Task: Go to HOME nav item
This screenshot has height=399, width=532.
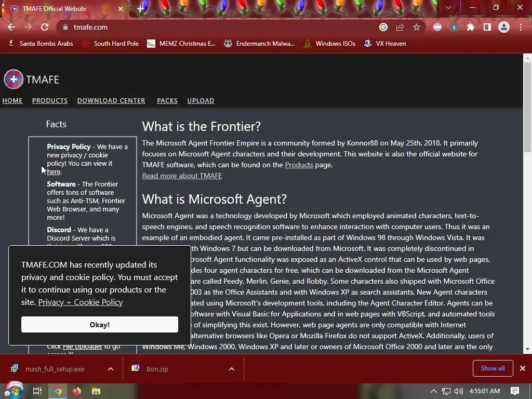Action: pos(12,101)
